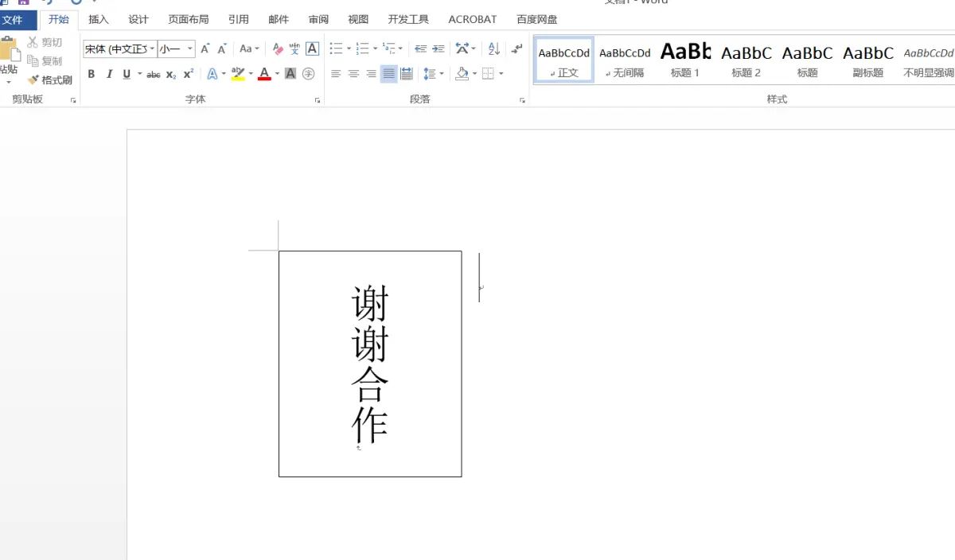
Task: Select the Italic formatting icon
Action: coord(109,75)
